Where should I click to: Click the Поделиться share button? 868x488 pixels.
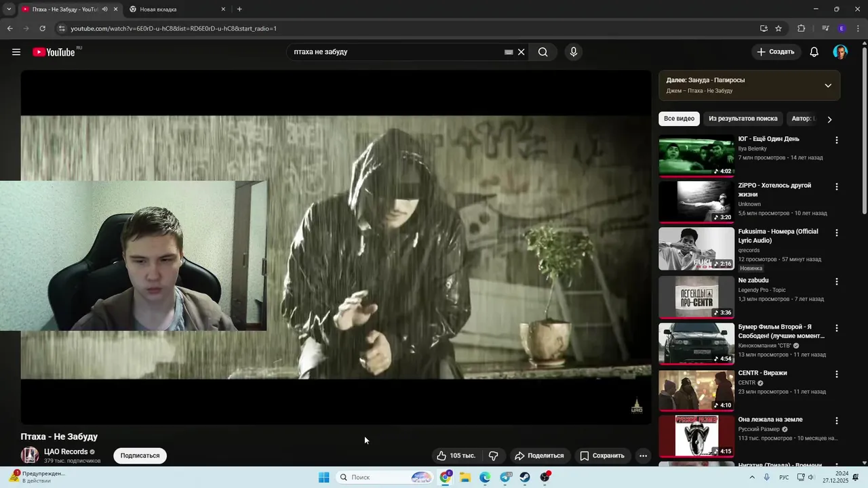point(539,455)
